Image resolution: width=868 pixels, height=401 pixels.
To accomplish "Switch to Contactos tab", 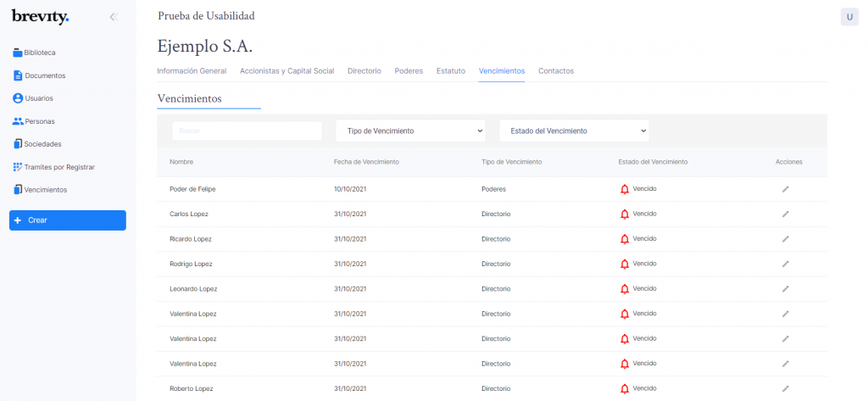I will 556,71.
